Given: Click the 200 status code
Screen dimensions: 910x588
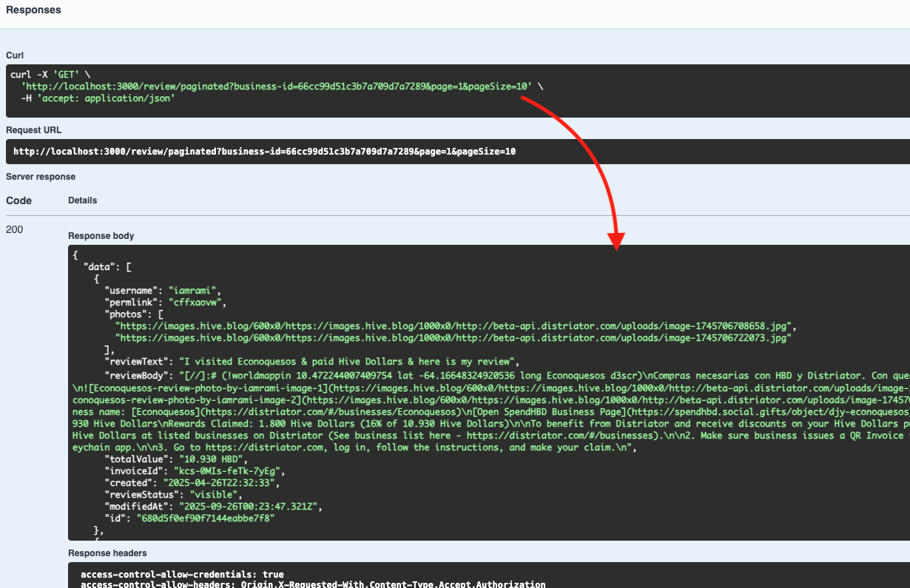Looking at the screenshot, I should pyautogui.click(x=14, y=230).
